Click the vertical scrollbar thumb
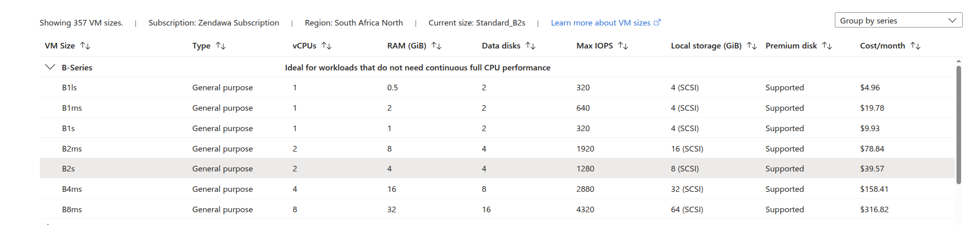The height and width of the screenshot is (225, 980). (x=959, y=124)
